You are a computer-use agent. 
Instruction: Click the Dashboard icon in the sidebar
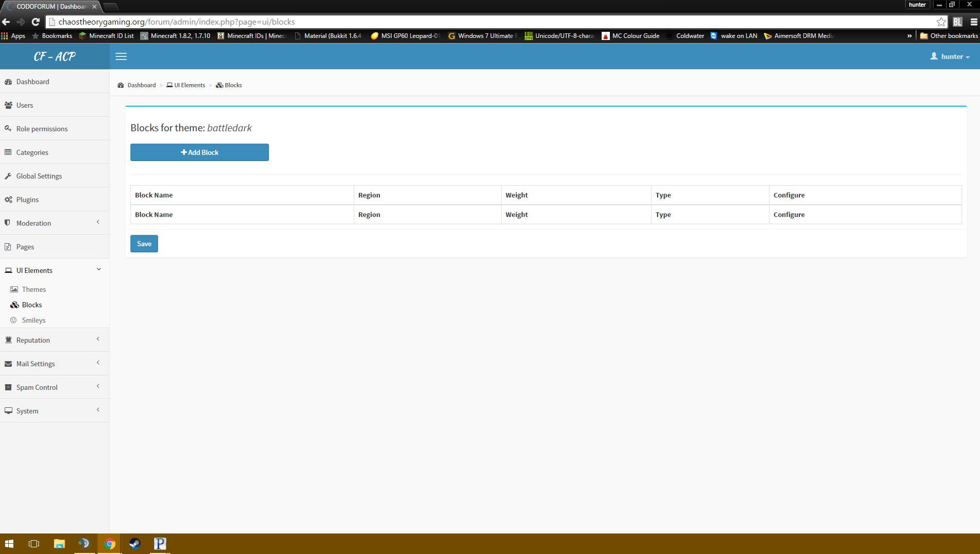[x=8, y=82]
